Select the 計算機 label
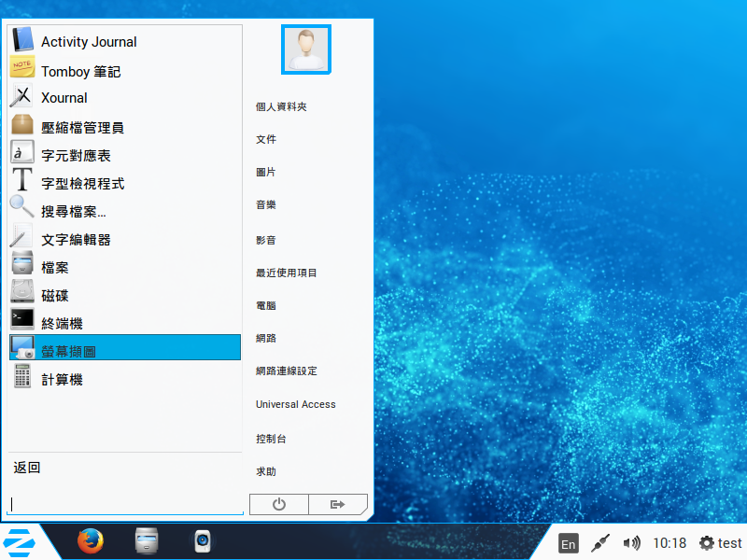Image resolution: width=747 pixels, height=560 pixels. (62, 380)
